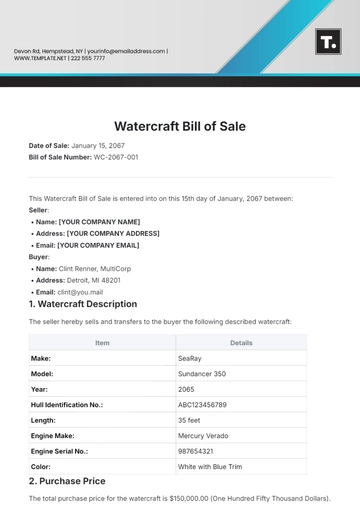
Task: Click the Template.net 'T.' logo icon
Action: [x=328, y=42]
